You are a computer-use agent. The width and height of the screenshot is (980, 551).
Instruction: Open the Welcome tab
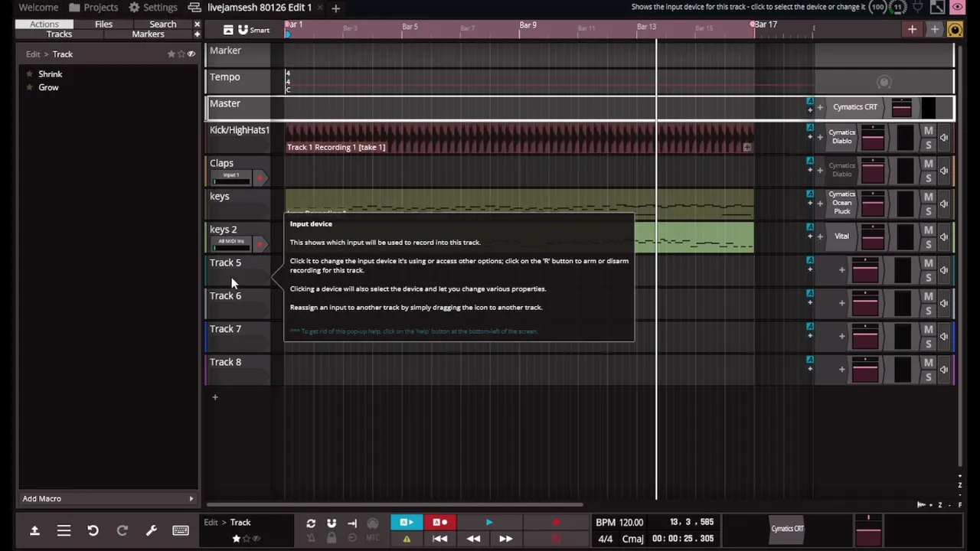(x=38, y=7)
